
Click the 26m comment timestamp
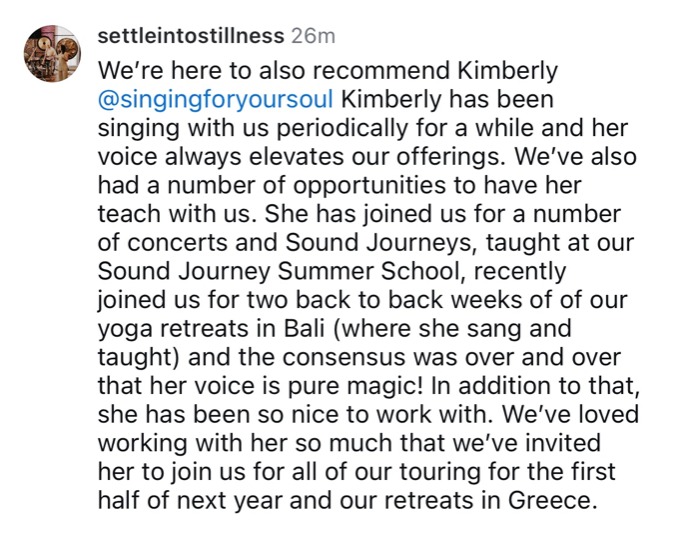313,36
